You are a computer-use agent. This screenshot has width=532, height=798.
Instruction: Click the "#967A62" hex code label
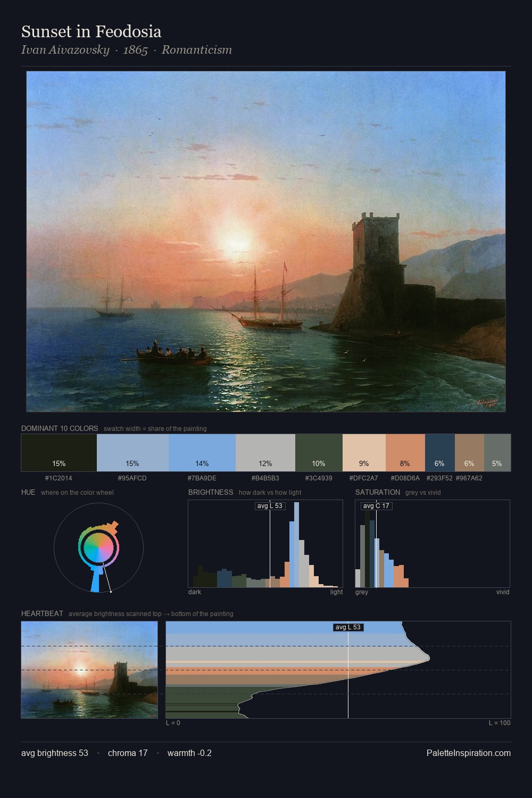[469, 478]
